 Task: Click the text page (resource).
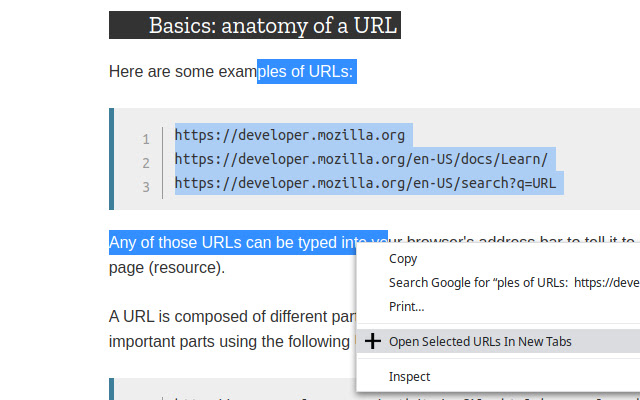[167, 268]
